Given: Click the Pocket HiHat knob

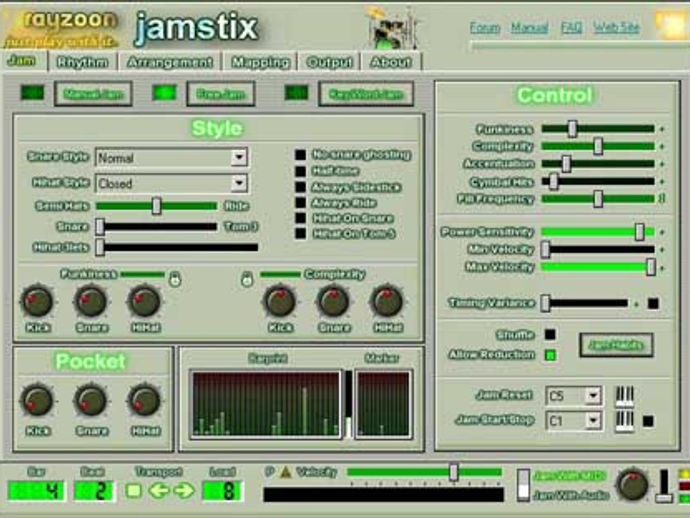Looking at the screenshot, I should (x=144, y=400).
